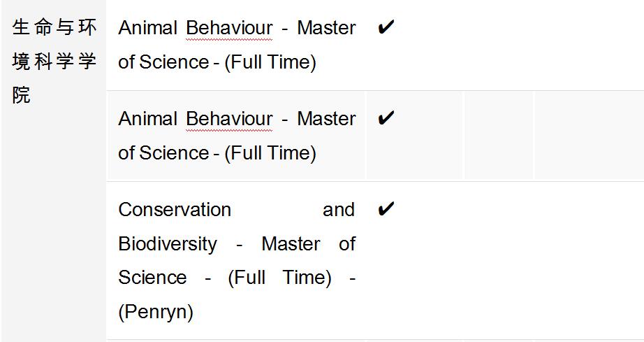Click the checkmark in the first Animal Behaviour row

click(385, 28)
